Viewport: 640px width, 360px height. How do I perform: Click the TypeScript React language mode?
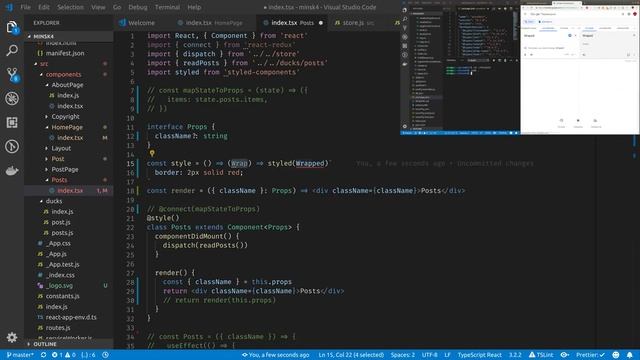click(x=479, y=355)
